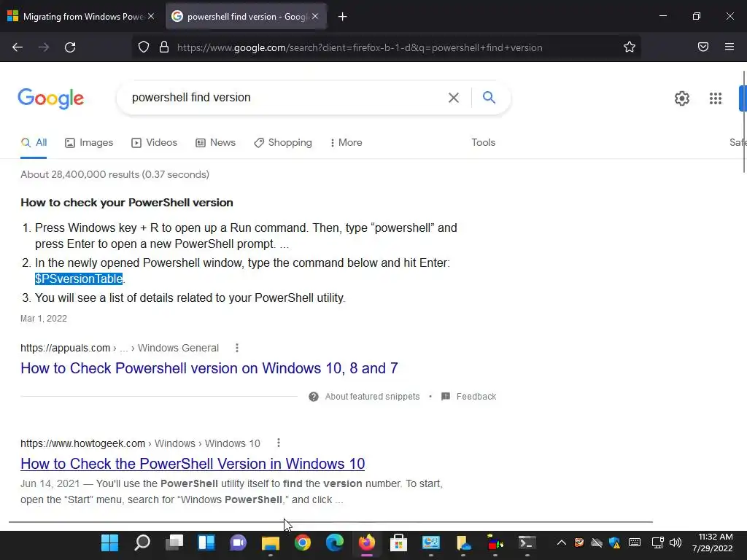Open the tracking protection shield icon

[144, 47]
